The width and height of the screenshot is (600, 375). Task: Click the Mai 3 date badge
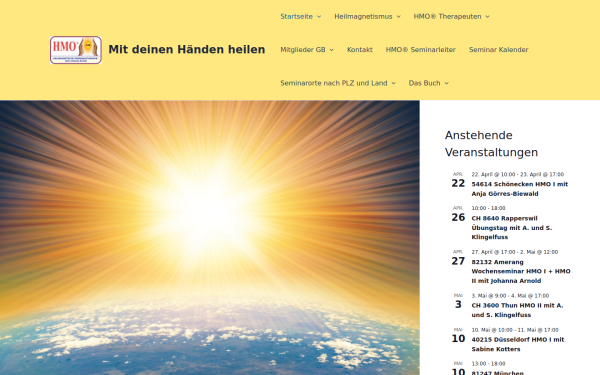(x=458, y=302)
